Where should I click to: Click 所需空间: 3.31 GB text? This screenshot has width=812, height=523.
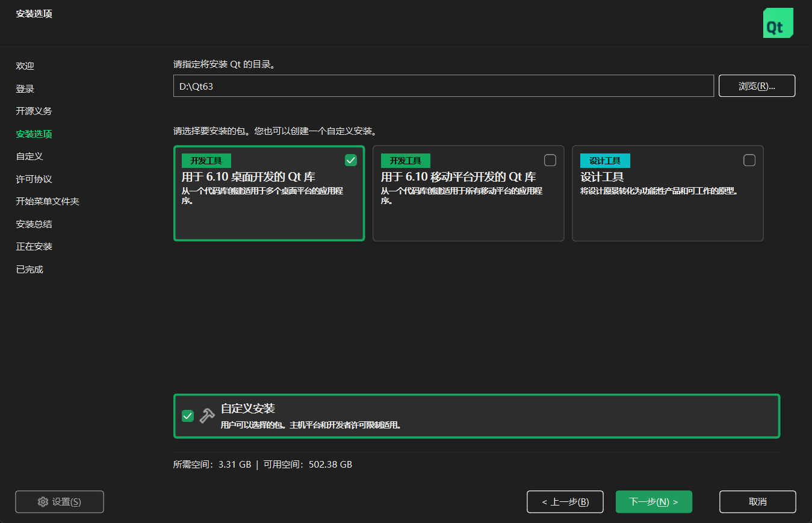pyautogui.click(x=212, y=465)
